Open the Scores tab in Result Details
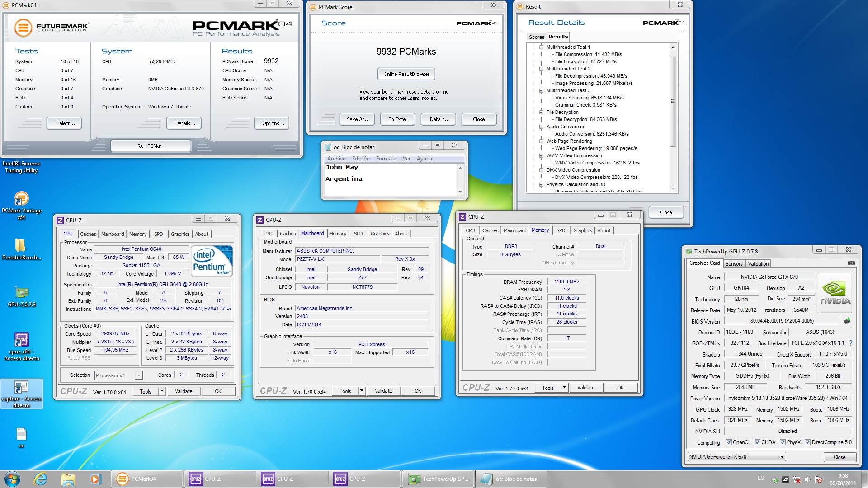The width and height of the screenshot is (868, 488). (537, 37)
